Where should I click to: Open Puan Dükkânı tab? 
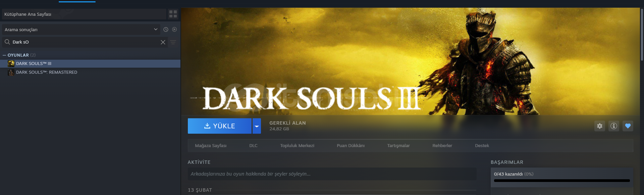(351, 146)
